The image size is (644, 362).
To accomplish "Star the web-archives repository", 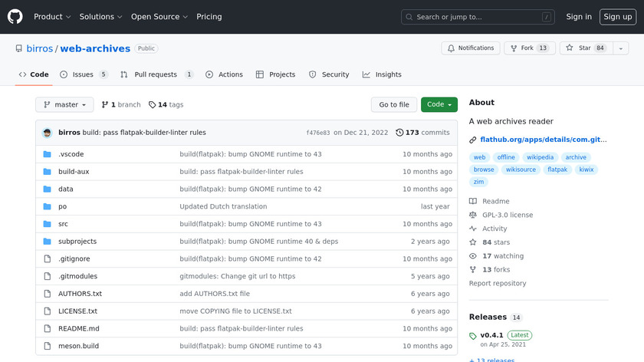I will click(584, 48).
